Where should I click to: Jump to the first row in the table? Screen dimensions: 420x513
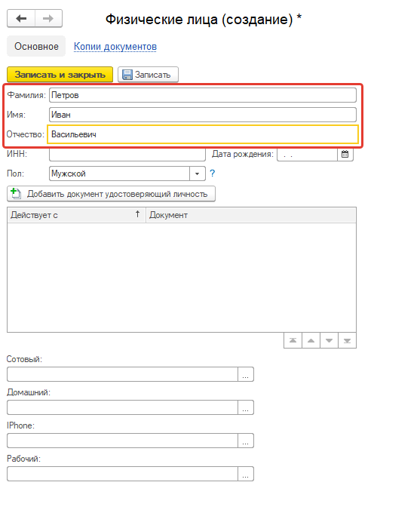293,340
